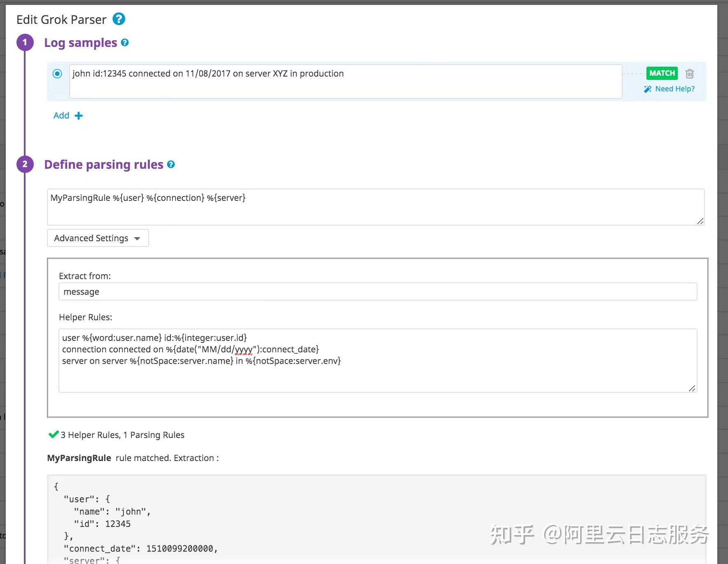Click the magic wand icon beside Need Help
This screenshot has width=728, height=564.
(x=647, y=89)
